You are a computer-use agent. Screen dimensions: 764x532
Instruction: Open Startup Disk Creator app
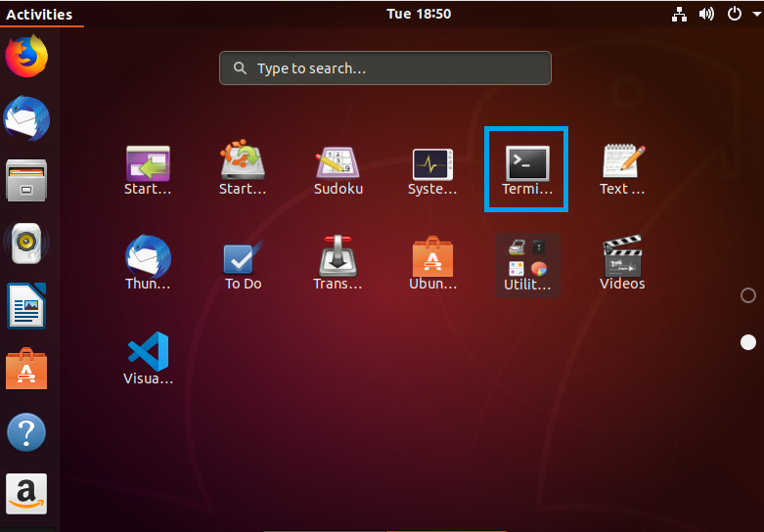(243, 168)
